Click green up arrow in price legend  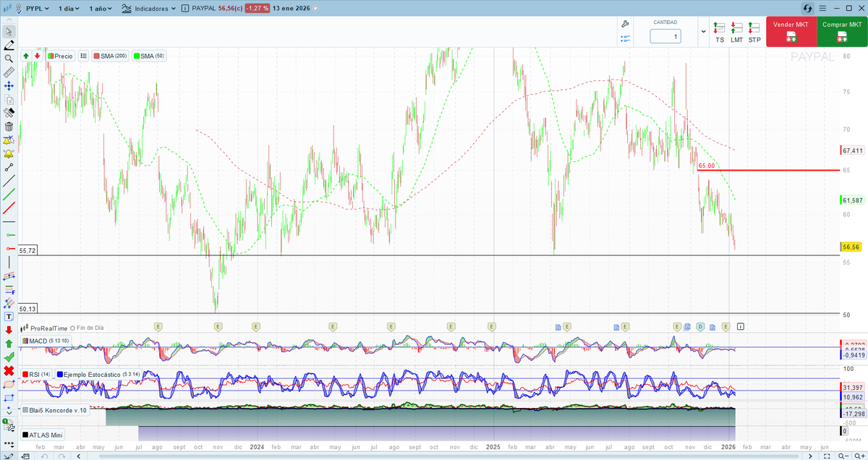26,56
